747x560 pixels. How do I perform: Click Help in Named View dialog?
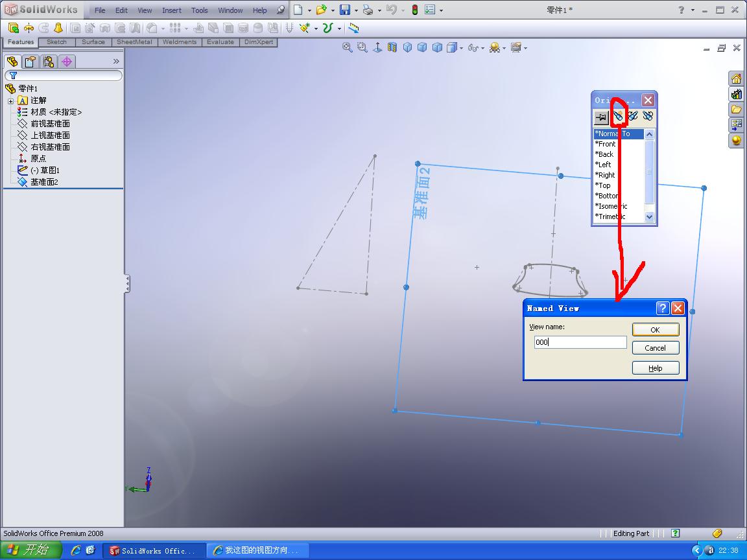click(x=655, y=368)
